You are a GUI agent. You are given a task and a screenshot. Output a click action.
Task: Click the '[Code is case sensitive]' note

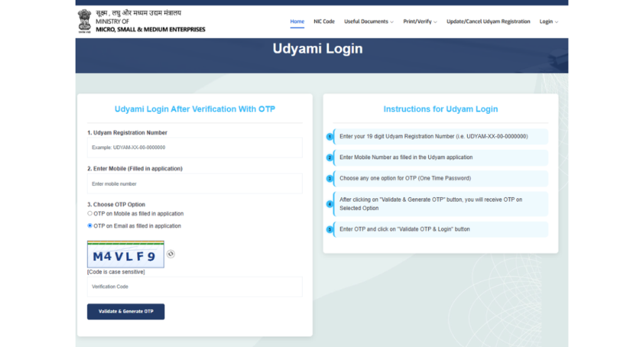click(x=116, y=272)
